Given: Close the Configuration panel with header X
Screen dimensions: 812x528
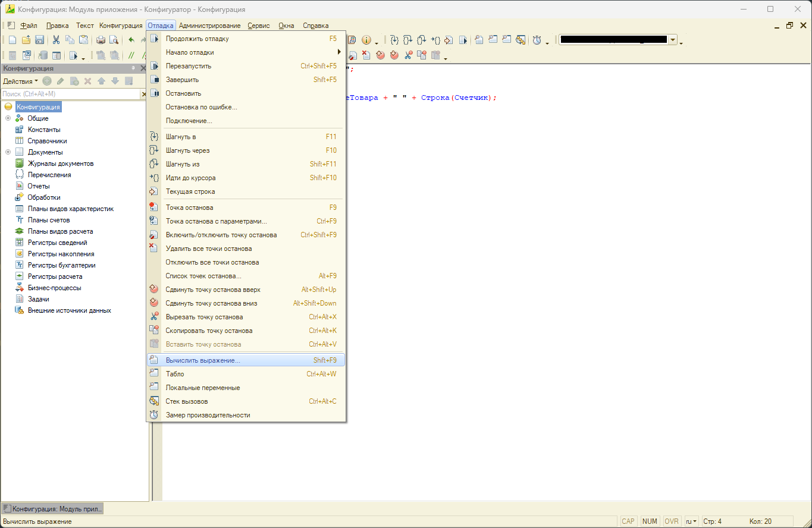Looking at the screenshot, I should 143,68.
